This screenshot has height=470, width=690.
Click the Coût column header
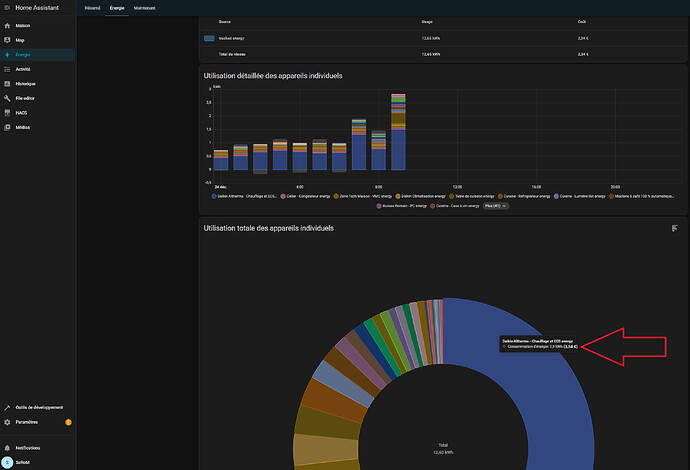[x=582, y=22]
